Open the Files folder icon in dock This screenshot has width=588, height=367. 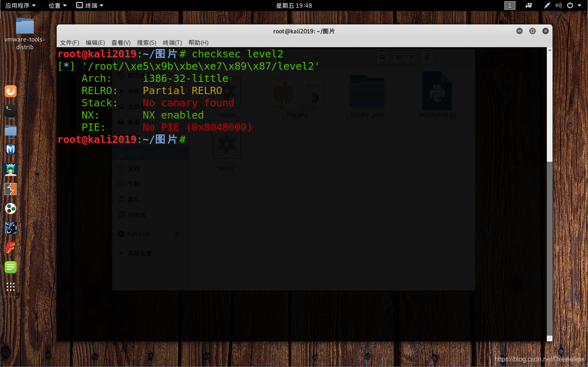(x=11, y=130)
